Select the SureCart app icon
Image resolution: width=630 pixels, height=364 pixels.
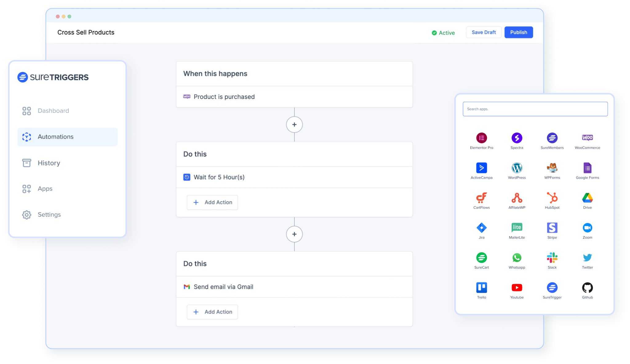click(481, 258)
